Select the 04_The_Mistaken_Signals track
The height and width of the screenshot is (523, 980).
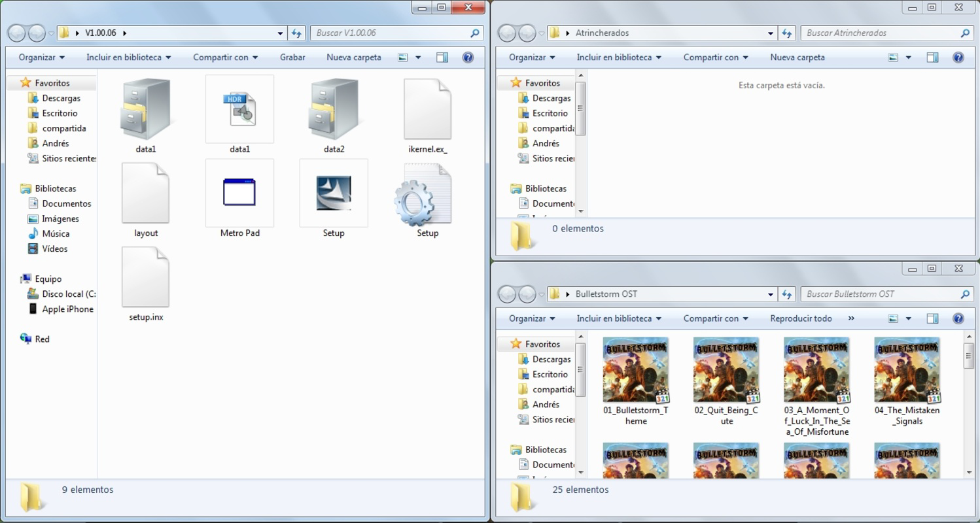tap(907, 382)
